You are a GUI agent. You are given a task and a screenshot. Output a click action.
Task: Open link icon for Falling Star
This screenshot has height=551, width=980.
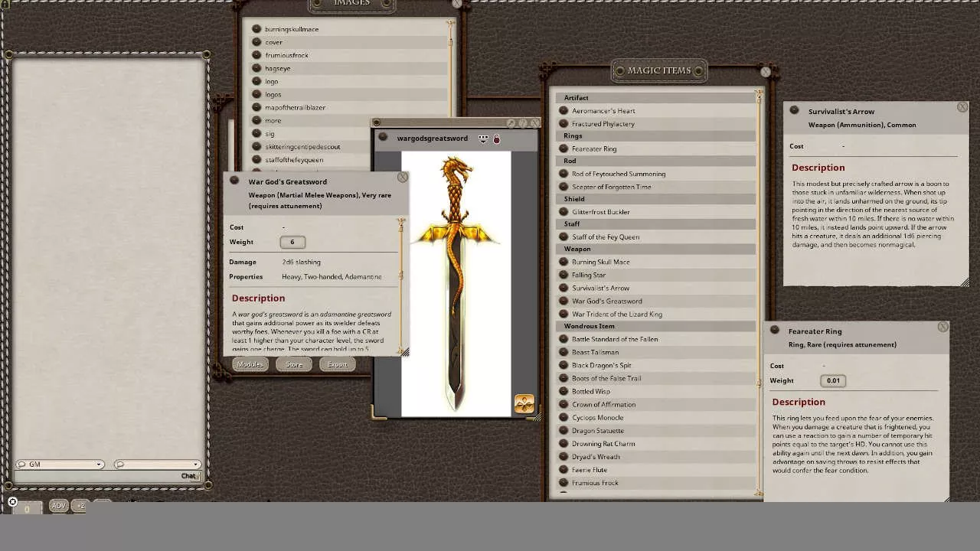point(563,275)
